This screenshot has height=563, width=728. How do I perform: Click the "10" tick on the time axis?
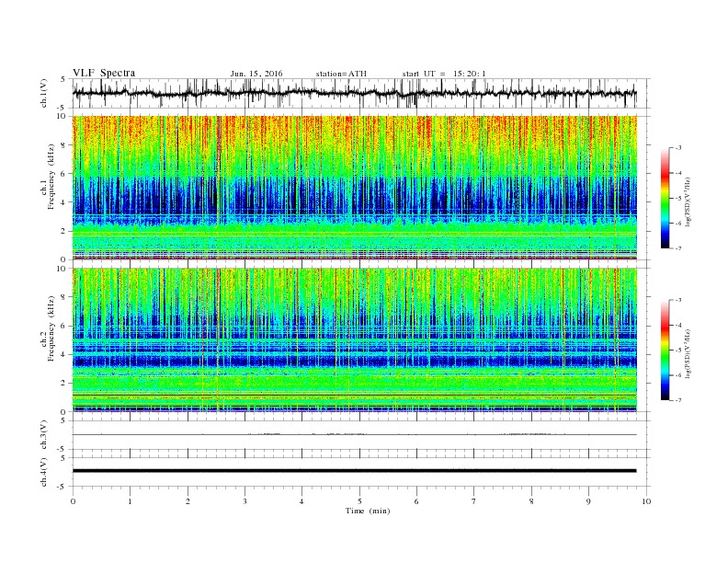pos(646,501)
